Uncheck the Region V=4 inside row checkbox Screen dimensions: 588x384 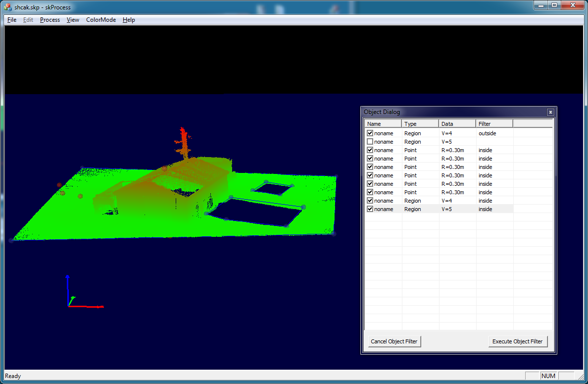pos(370,201)
